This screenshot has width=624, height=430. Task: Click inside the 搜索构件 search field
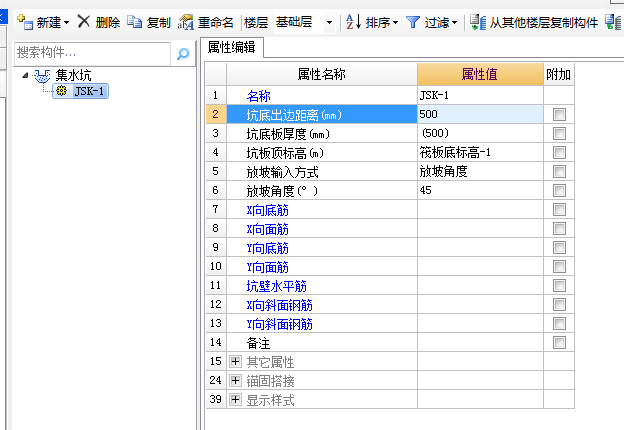[92, 53]
